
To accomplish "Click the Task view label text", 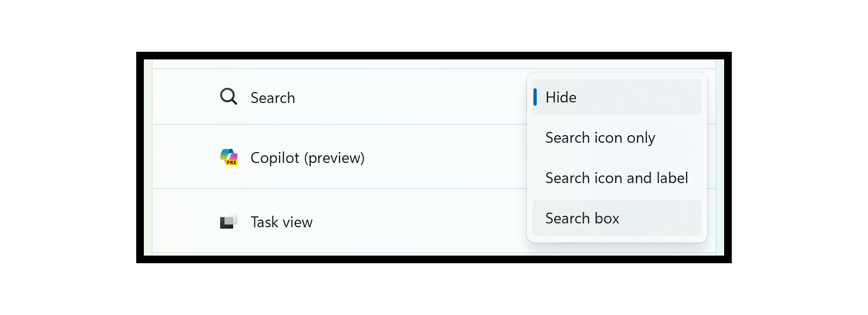I will point(281,222).
